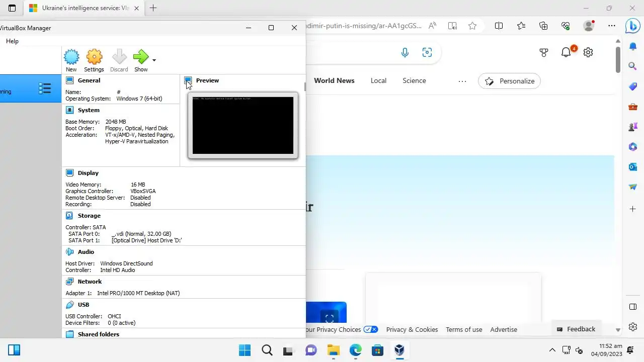Click the Audio section header

[x=86, y=252]
